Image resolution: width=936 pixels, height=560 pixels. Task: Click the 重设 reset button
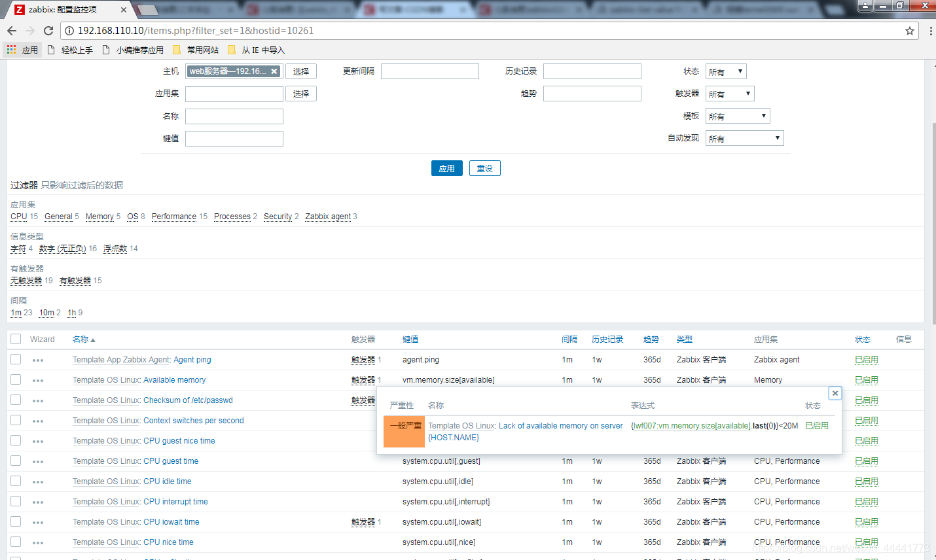[485, 168]
